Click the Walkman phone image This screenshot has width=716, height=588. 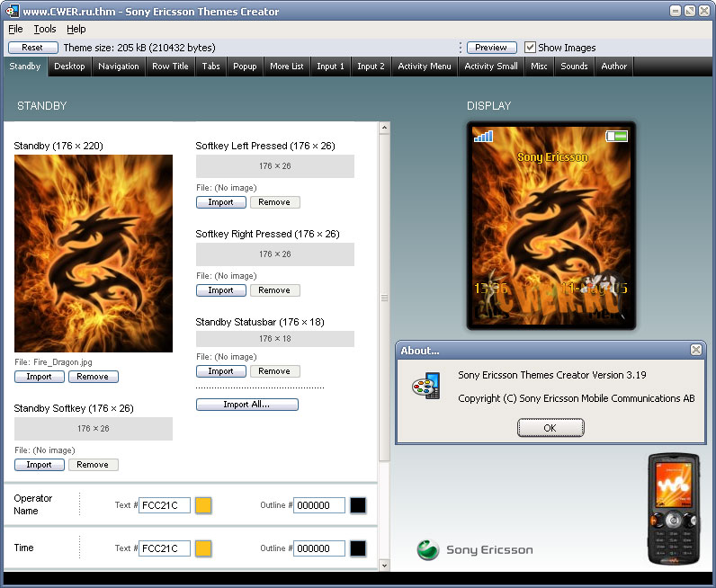click(674, 509)
